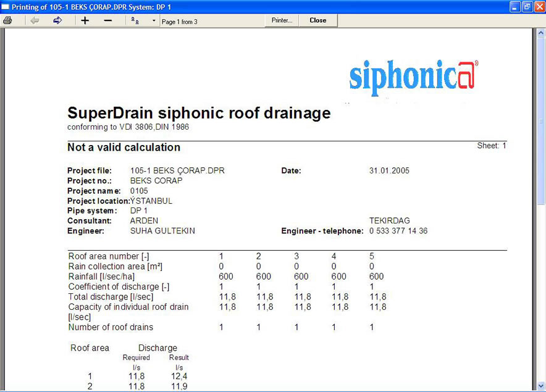
Task: Click the 'SuperDrain siphonic roof drainage' heading
Action: click(x=199, y=113)
